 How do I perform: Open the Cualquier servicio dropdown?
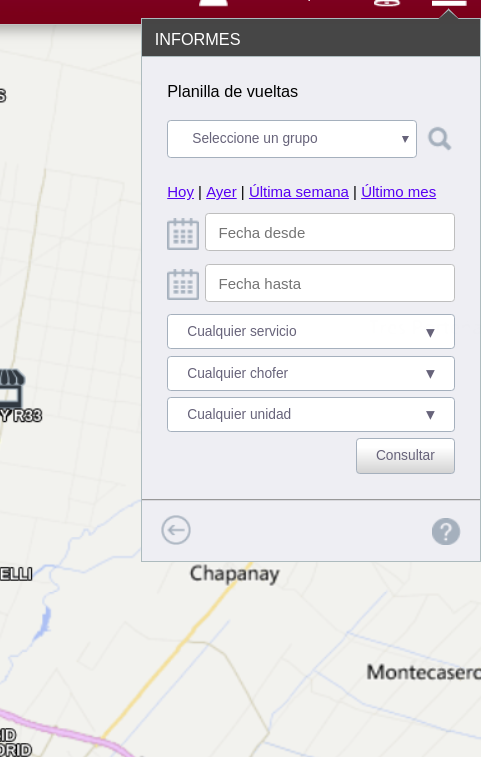pyautogui.click(x=311, y=331)
